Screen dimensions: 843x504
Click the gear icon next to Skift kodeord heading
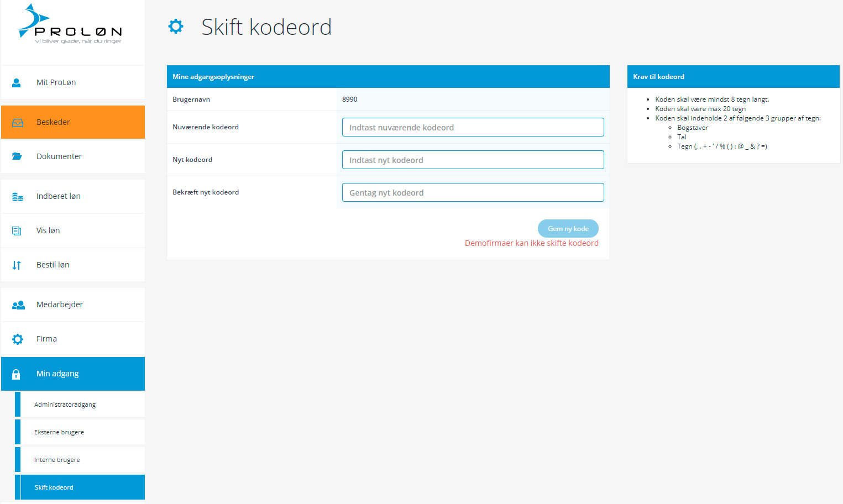click(x=176, y=27)
